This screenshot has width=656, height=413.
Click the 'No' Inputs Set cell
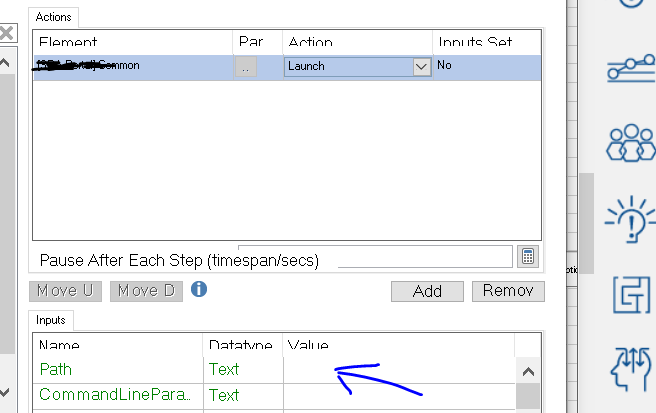487,67
